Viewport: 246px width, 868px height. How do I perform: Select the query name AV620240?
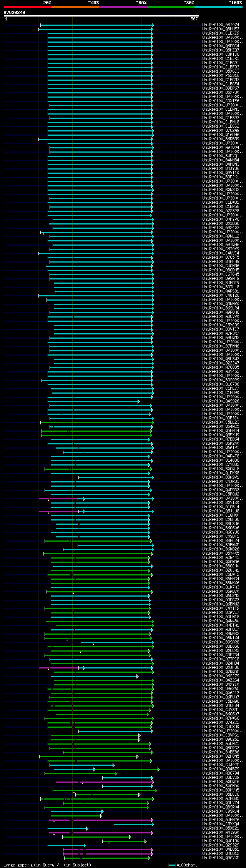(15, 12)
